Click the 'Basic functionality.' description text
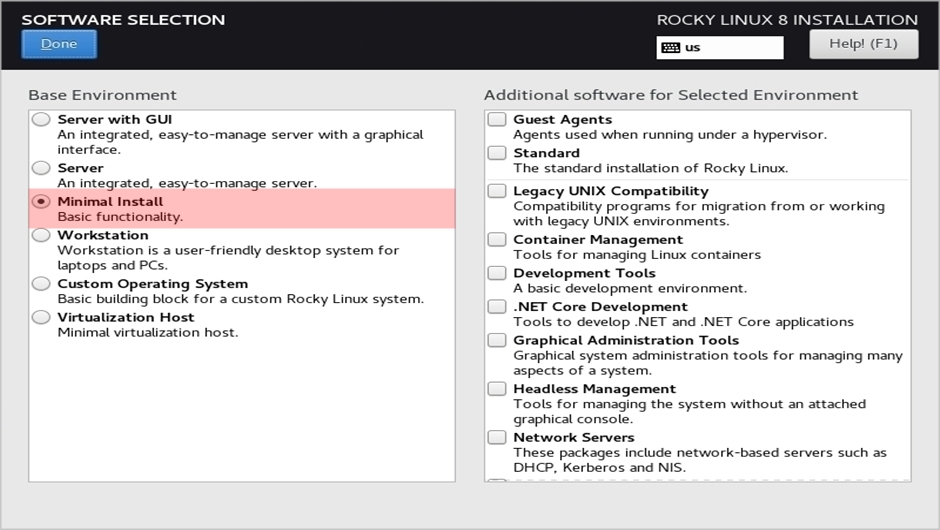Screen dimensions: 940x530 [120, 217]
